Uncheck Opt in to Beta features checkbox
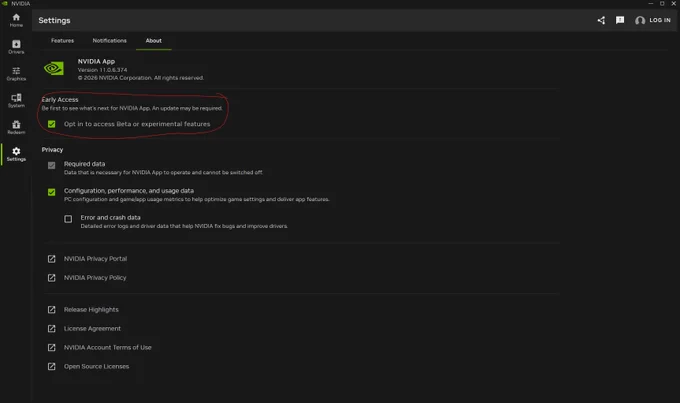The image size is (680, 403). click(x=52, y=124)
